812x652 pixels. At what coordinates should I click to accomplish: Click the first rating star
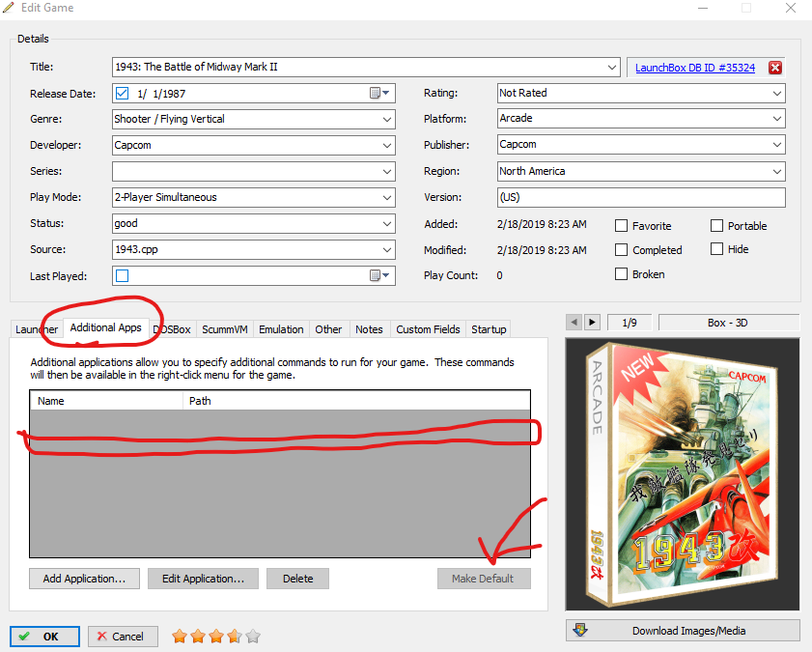(x=180, y=636)
